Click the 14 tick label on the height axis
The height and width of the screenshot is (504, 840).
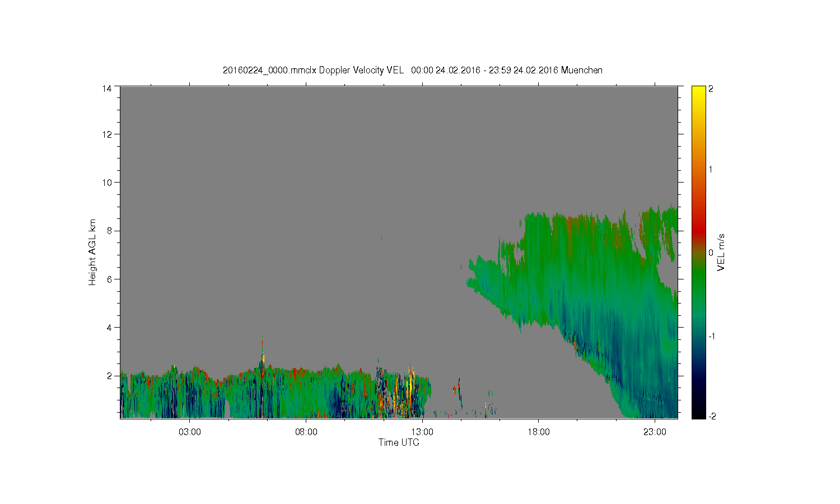[x=107, y=88]
